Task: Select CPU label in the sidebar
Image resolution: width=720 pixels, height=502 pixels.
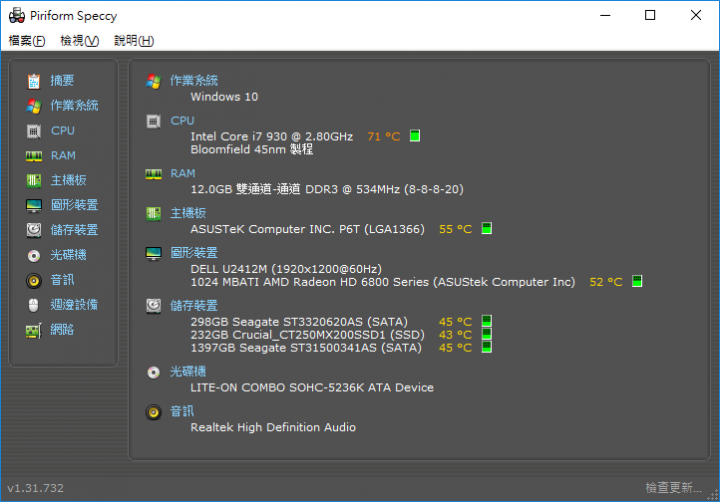Action: [x=62, y=130]
